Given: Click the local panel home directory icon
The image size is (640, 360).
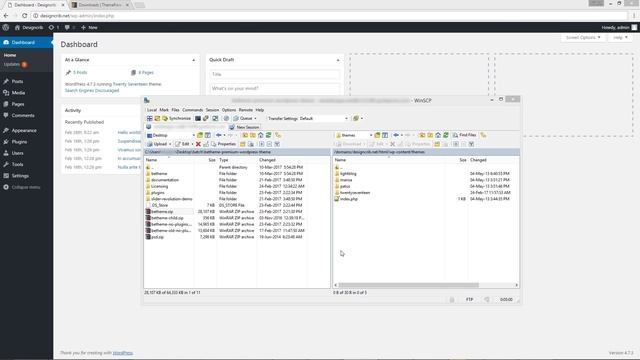Looking at the screenshot, I should click(260, 135).
